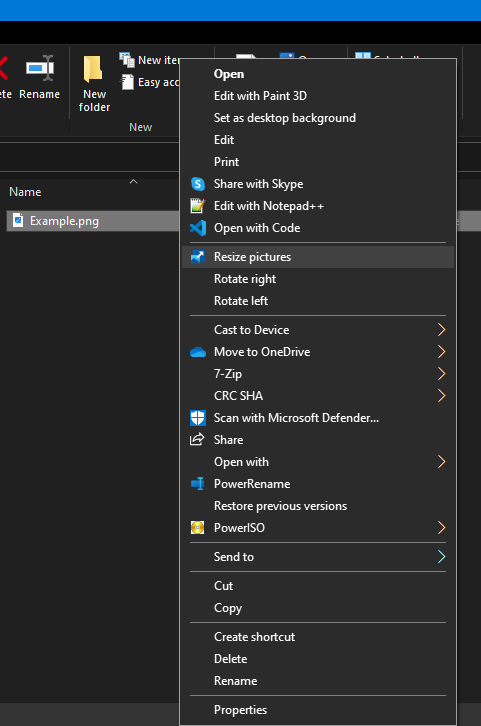Click the Microsoft Defender shield icon
481x726 pixels.
click(198, 418)
